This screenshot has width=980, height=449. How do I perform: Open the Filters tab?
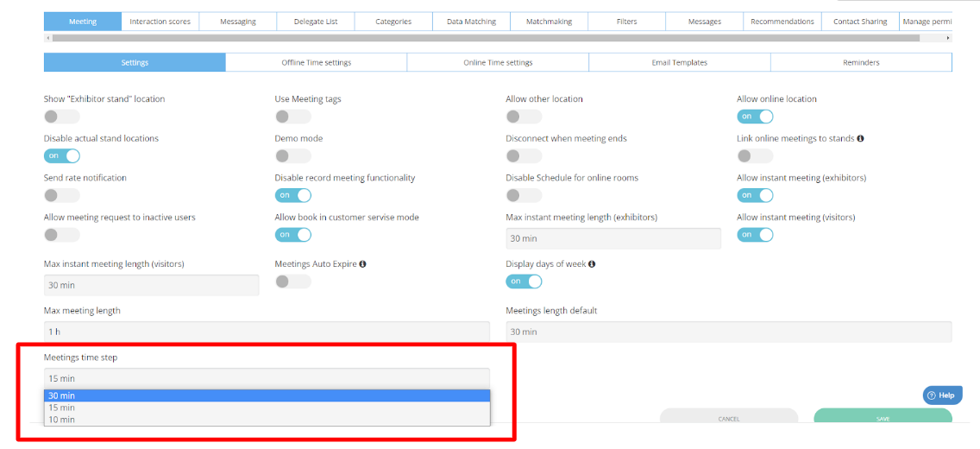pyautogui.click(x=627, y=22)
